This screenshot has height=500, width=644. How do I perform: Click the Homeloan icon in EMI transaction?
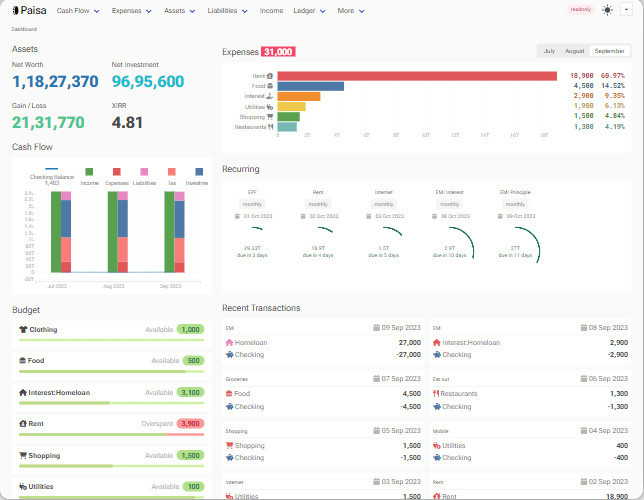coord(229,342)
